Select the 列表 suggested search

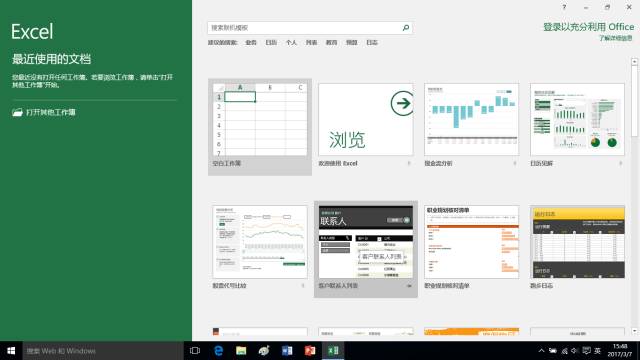tap(311, 42)
